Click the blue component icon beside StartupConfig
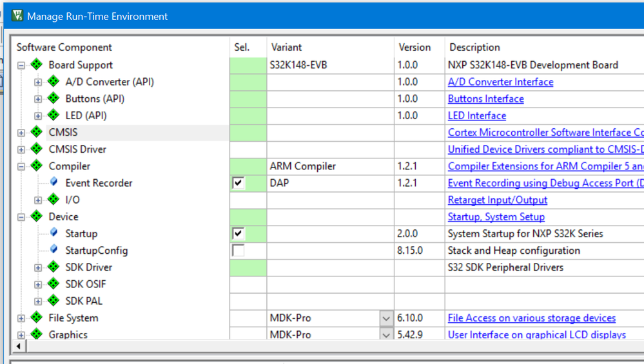This screenshot has width=644, height=364. pos(54,250)
